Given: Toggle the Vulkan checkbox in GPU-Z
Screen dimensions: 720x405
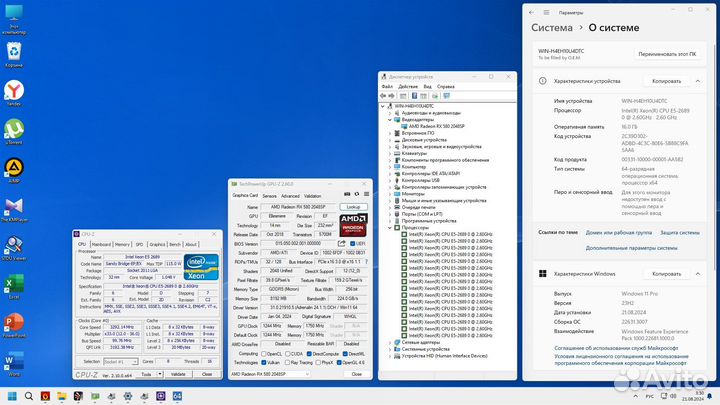Looking at the screenshot, I should [x=264, y=362].
